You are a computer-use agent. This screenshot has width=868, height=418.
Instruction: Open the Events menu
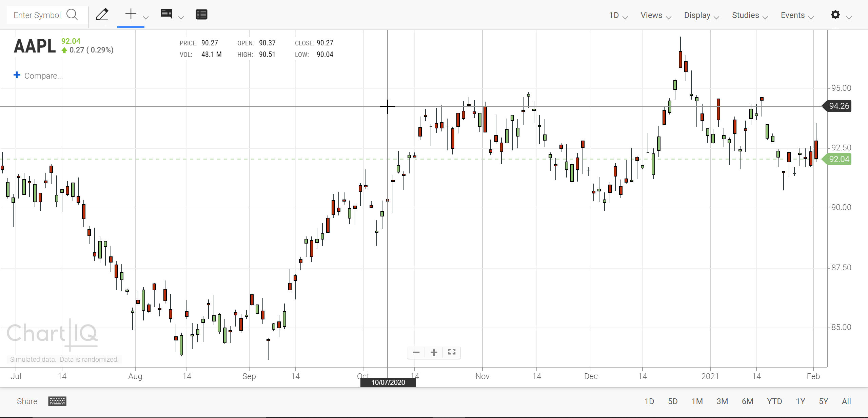(797, 15)
